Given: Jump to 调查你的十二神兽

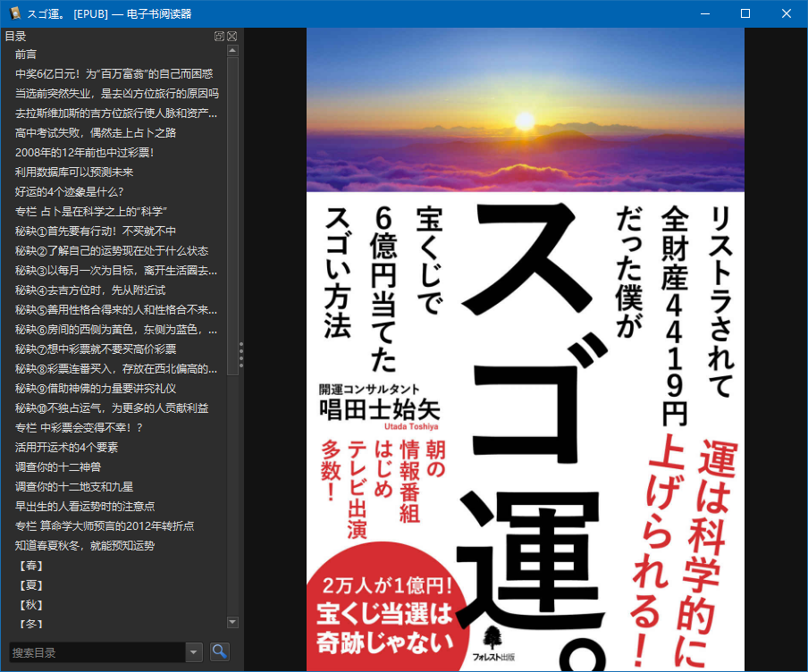Looking at the screenshot, I should point(58,466).
